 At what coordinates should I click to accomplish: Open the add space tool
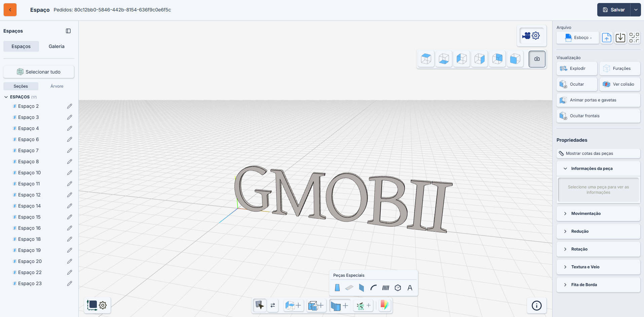coord(293,305)
